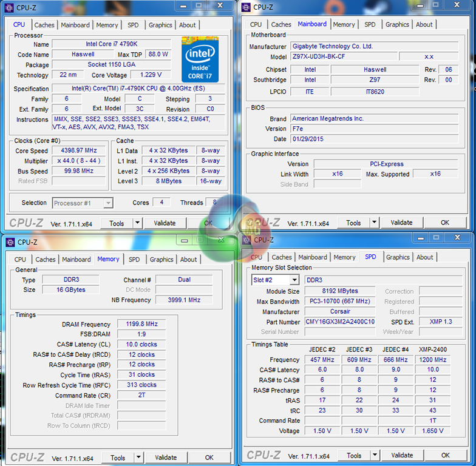The image size is (476, 466).
Task: Click Validate in the Mainboard window
Action: [x=402, y=222]
